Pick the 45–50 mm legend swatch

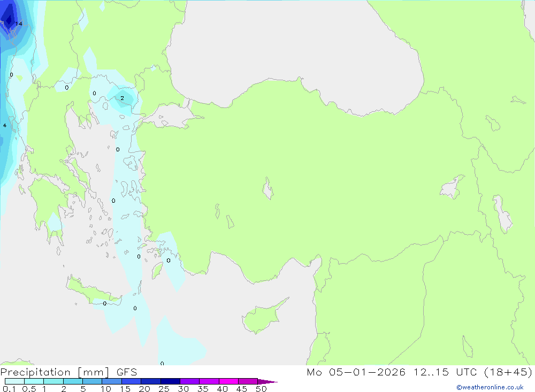(x=248, y=381)
